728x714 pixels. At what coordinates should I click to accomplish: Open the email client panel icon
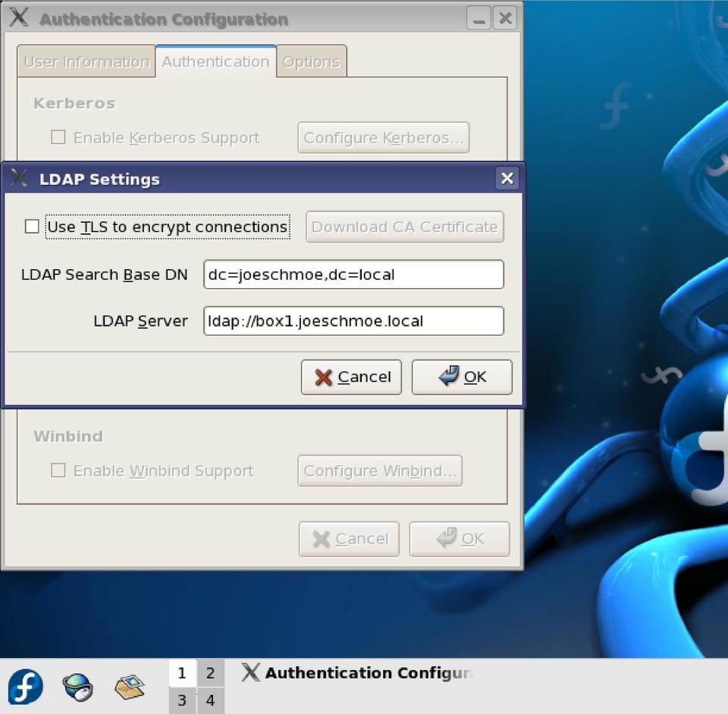(130, 687)
